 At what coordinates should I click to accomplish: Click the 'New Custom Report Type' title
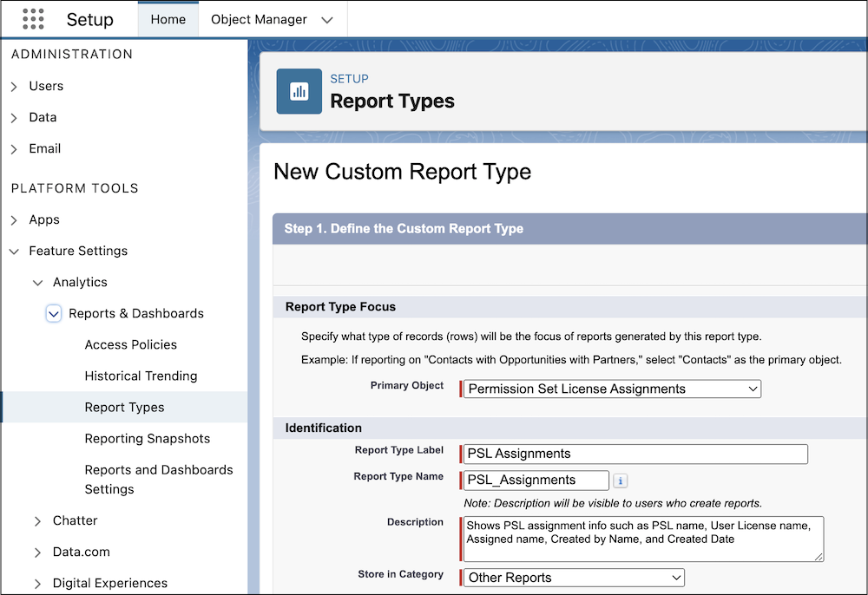click(403, 172)
